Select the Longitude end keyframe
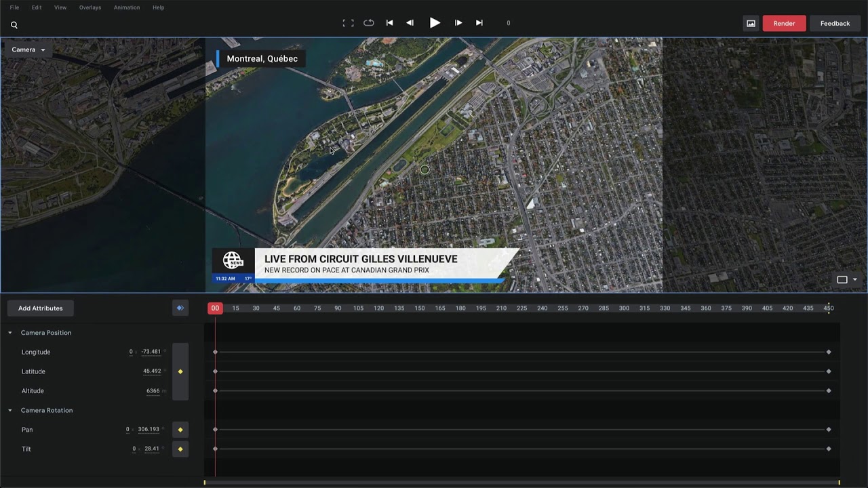The width and height of the screenshot is (868, 488). [x=829, y=352]
